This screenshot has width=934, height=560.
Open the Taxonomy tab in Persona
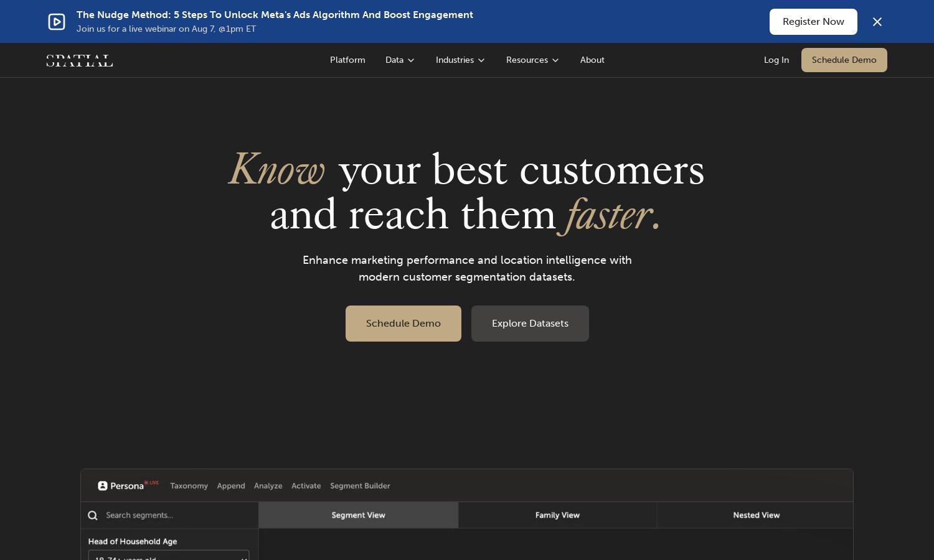click(x=189, y=486)
